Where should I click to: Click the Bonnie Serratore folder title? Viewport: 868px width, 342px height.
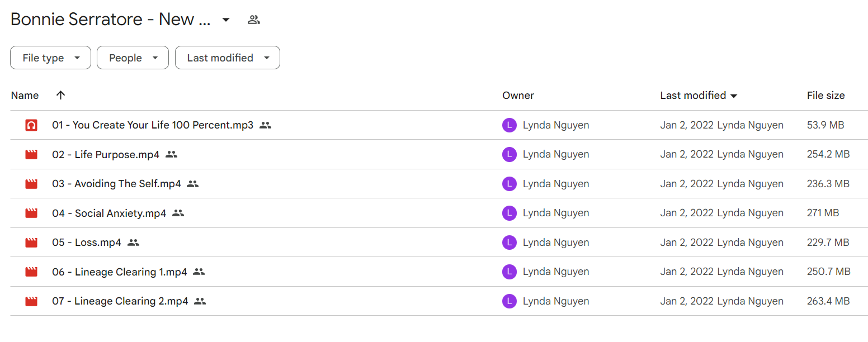(111, 20)
